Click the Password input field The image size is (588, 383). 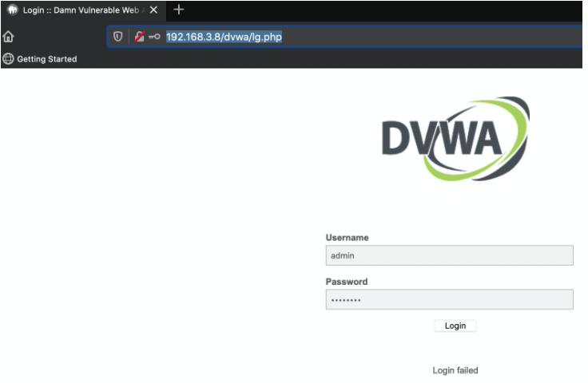point(449,299)
